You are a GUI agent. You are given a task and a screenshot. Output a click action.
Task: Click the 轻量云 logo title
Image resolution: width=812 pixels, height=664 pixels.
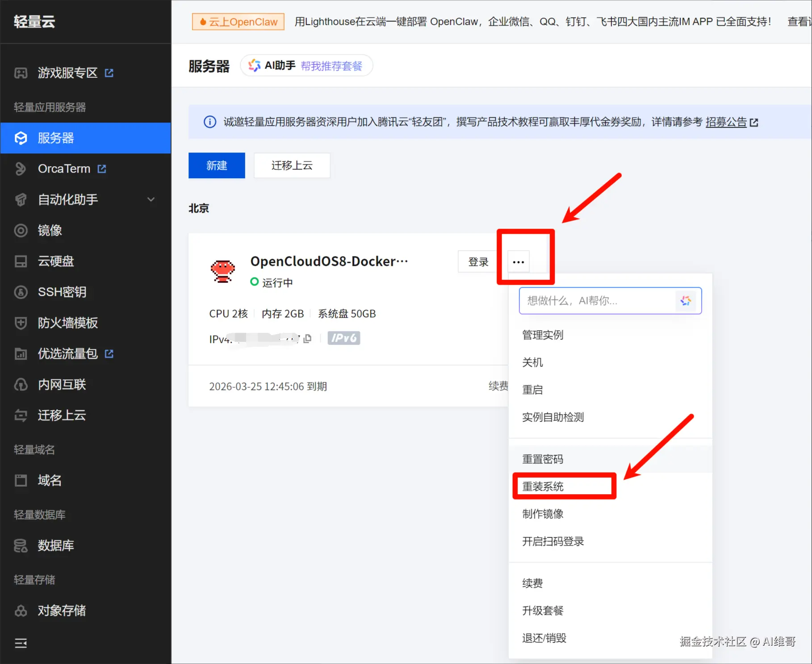34,21
